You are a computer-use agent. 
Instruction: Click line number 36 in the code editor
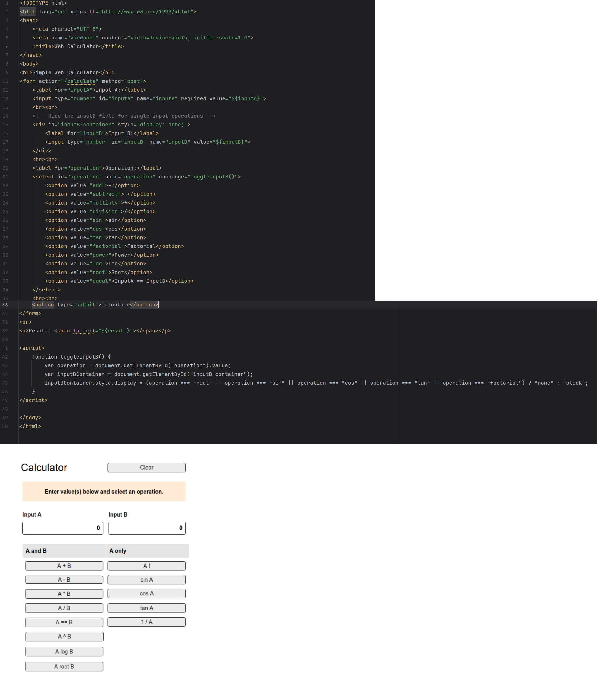pyautogui.click(x=6, y=304)
